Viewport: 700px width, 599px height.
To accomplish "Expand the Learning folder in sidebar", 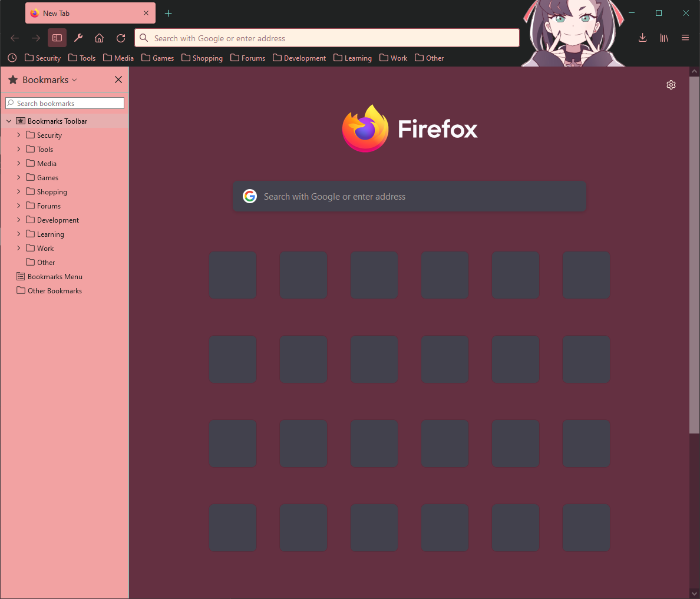I will click(18, 234).
